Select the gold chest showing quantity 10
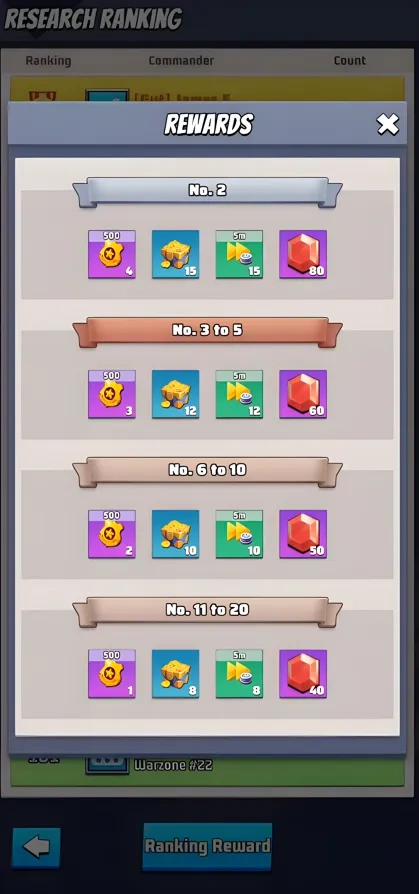The width and height of the screenshot is (419, 894). [176, 534]
